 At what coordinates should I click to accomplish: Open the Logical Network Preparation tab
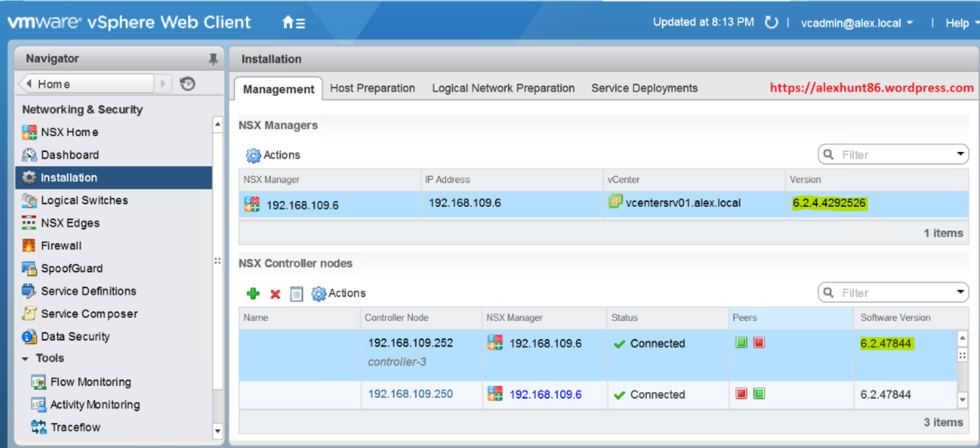click(503, 88)
